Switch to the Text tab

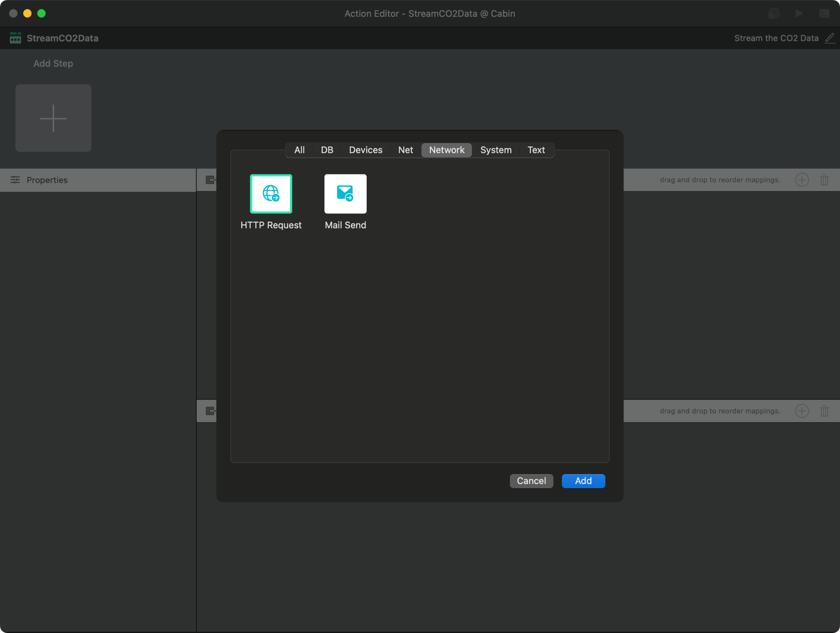tap(536, 150)
